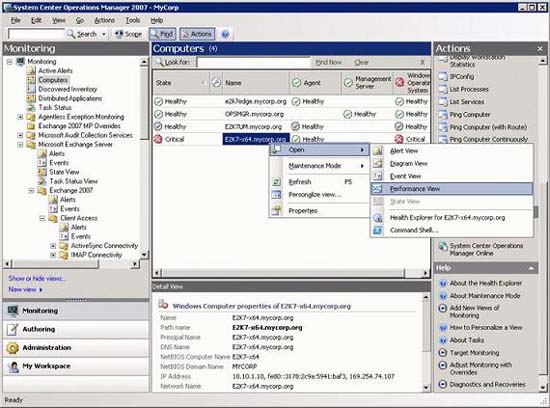
Task: Open State View icon under Exchange Server
Action: [42, 172]
